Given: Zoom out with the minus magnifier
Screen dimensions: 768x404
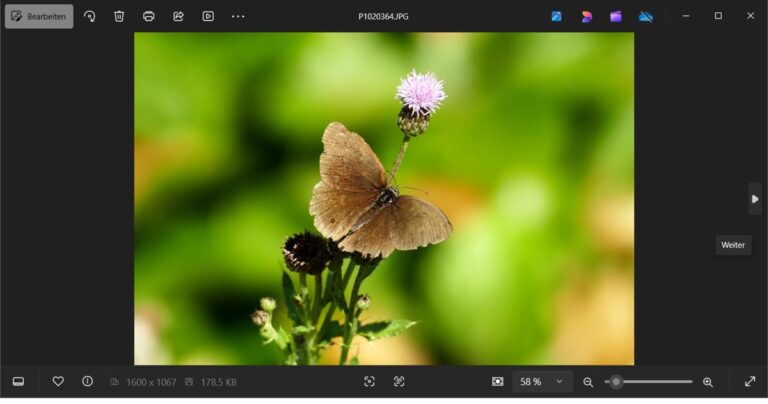Looking at the screenshot, I should click(x=588, y=382).
